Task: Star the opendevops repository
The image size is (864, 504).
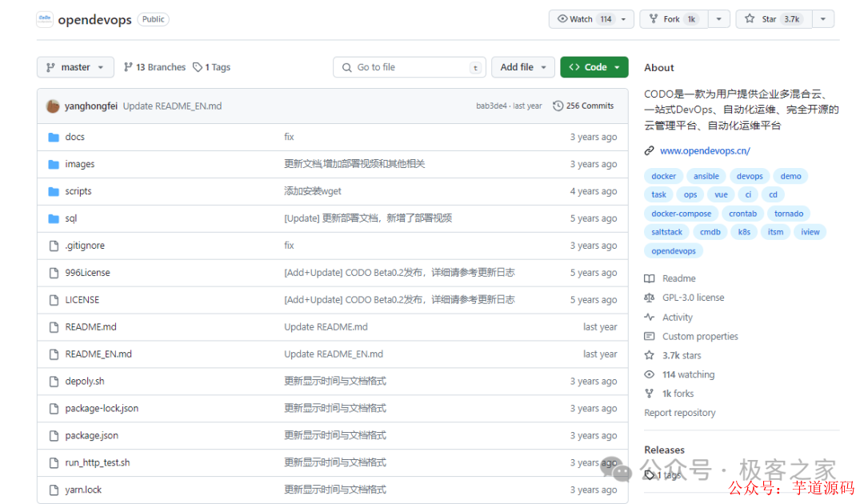Action: [x=774, y=19]
